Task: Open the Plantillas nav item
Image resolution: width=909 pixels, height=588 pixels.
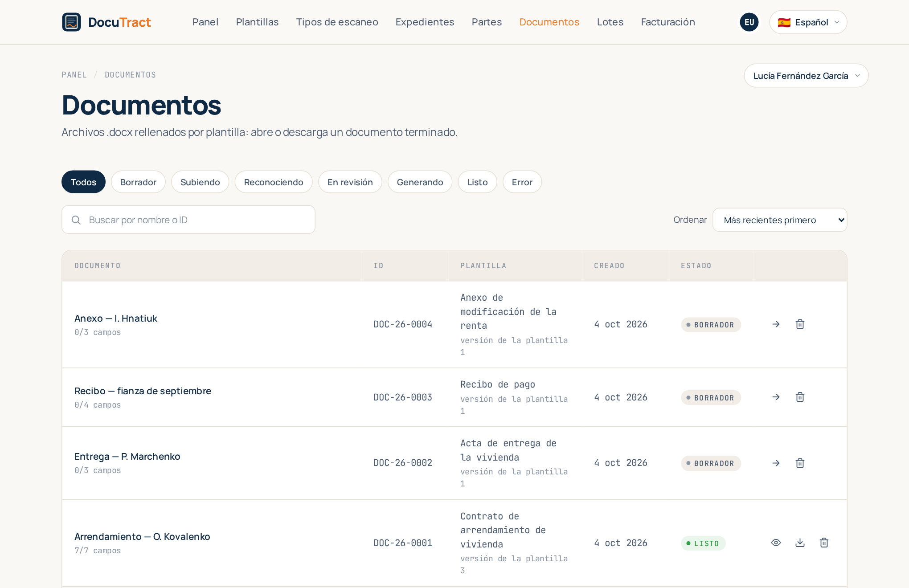Action: 257,22
